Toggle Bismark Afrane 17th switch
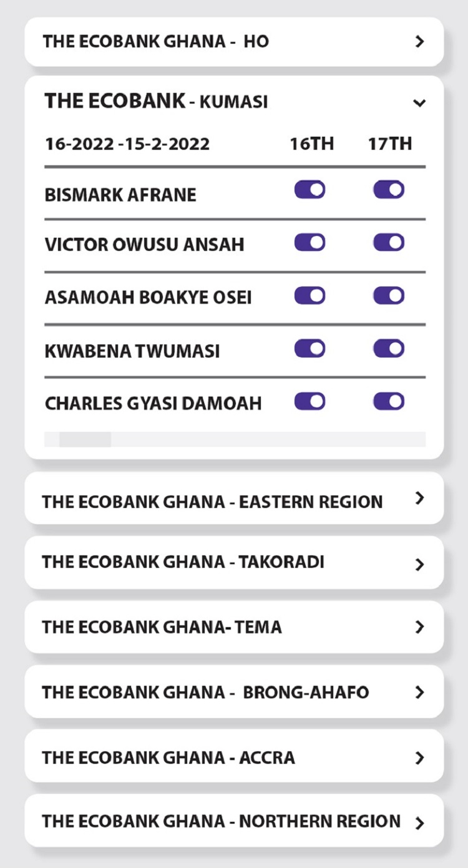This screenshot has width=468, height=868. click(x=389, y=190)
